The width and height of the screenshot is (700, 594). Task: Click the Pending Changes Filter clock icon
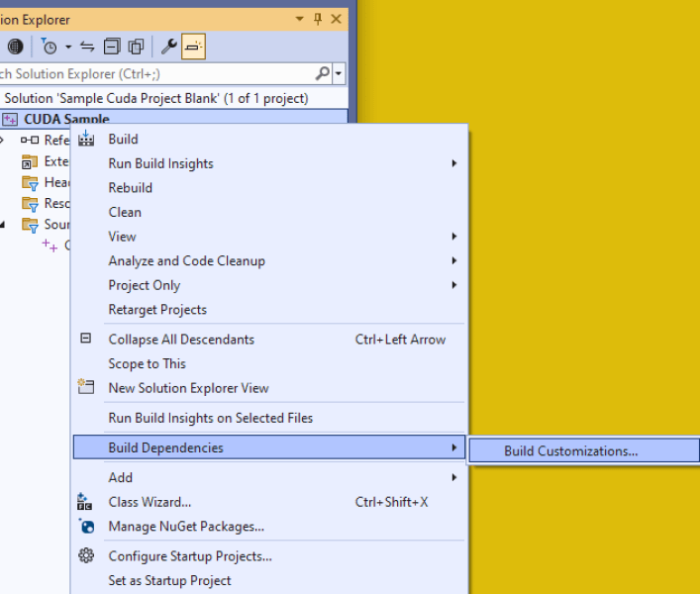click(x=49, y=47)
